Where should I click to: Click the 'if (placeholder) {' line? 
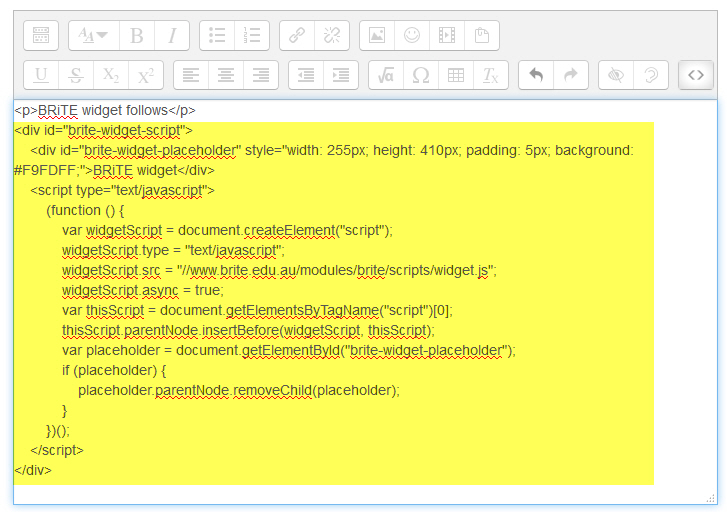pyautogui.click(x=114, y=370)
